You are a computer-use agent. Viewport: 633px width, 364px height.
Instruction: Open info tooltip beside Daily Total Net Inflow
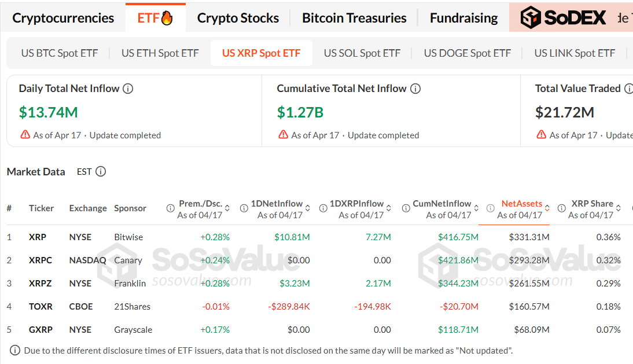[127, 89]
